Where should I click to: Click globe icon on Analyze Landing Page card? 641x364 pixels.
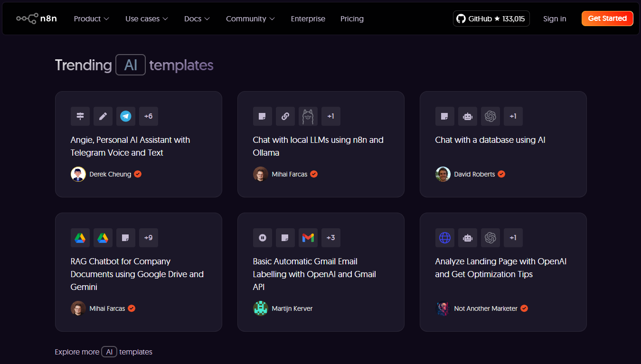445,238
